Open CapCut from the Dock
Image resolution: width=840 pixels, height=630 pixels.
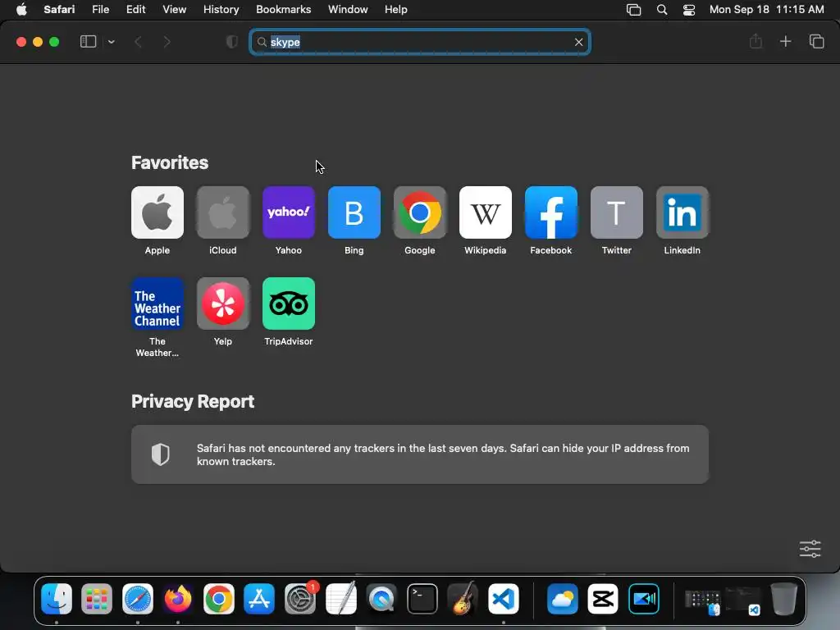(603, 598)
